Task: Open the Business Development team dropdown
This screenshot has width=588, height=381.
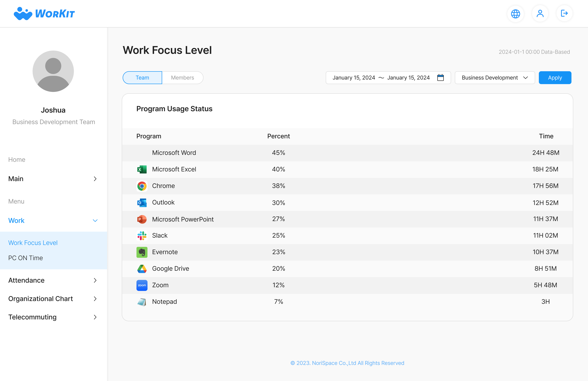Action: click(495, 78)
